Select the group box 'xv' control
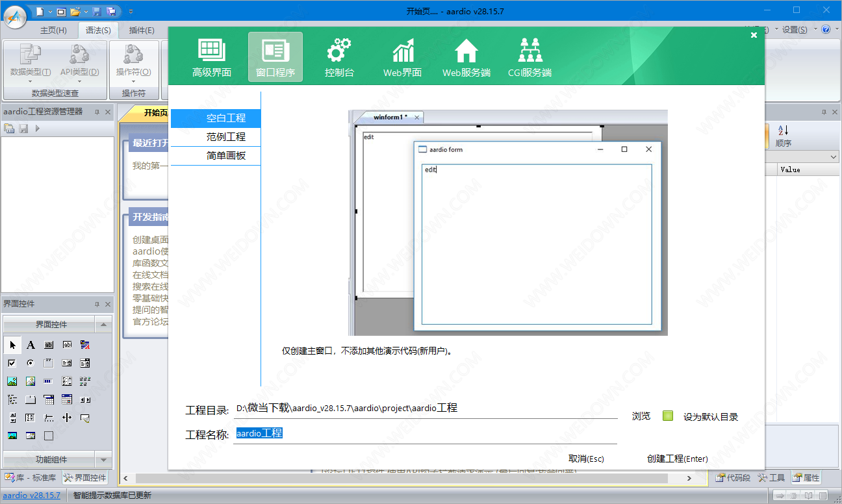Viewport: 842px width, 504px height. (49, 363)
